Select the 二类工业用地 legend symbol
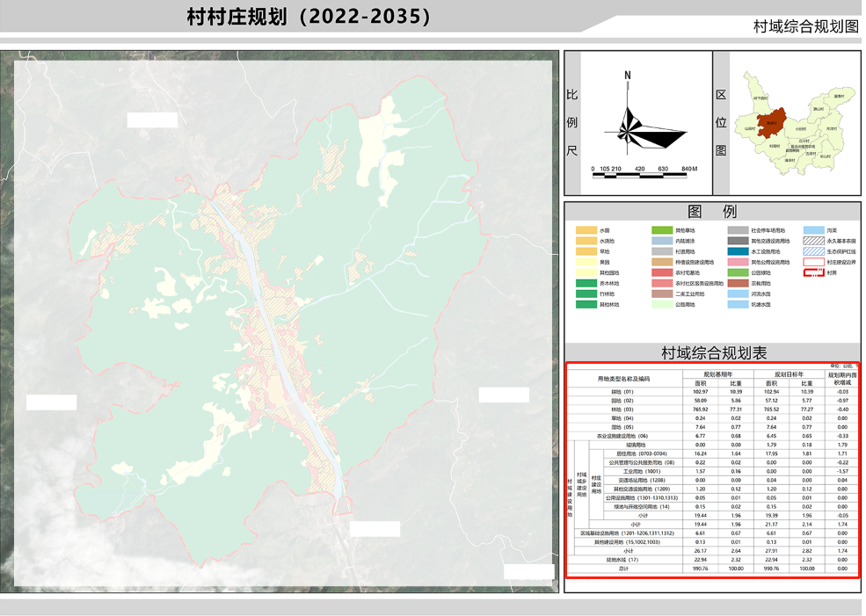Screen dimensions: 866x616 pos(660,293)
